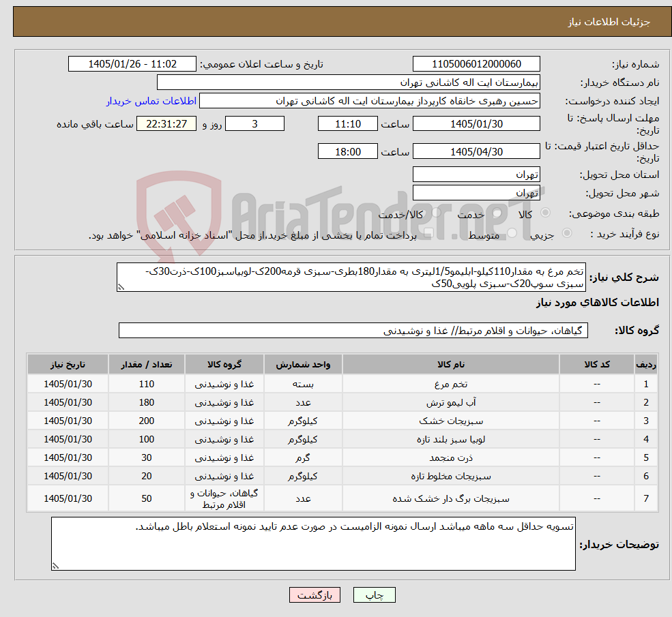Click the remaining days field showing 3

254,124
